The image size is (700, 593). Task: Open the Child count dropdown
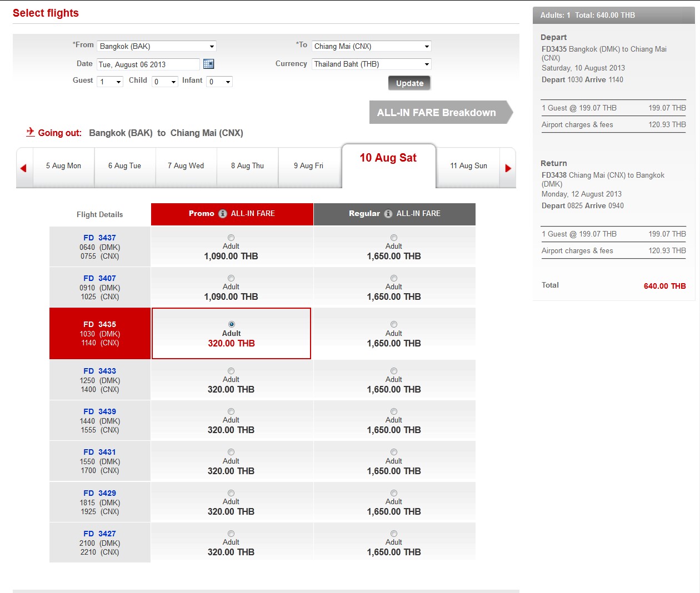pos(165,82)
